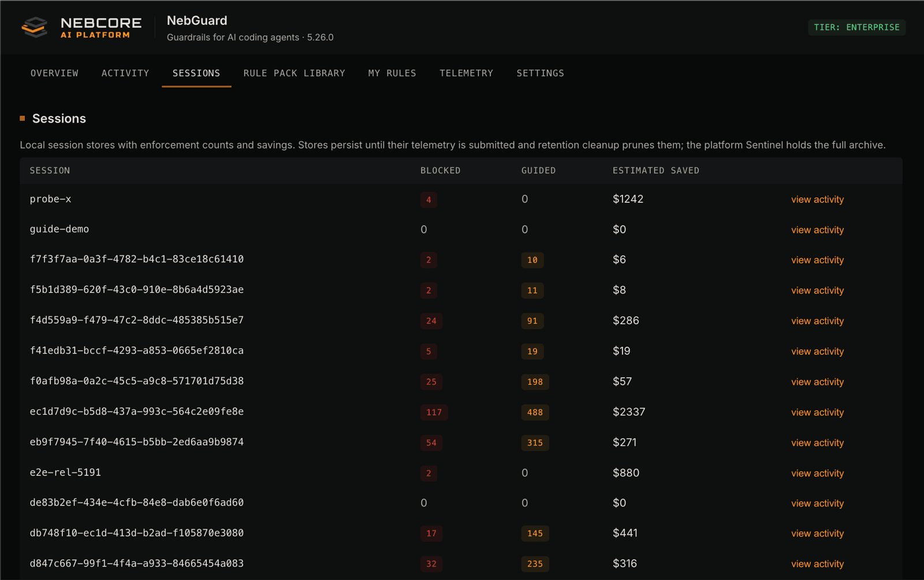Select session ID eb9f7945-7f40-4615-b5bb-2ed6aa9b9874
Image resolution: width=924 pixels, height=580 pixels.
[137, 442]
